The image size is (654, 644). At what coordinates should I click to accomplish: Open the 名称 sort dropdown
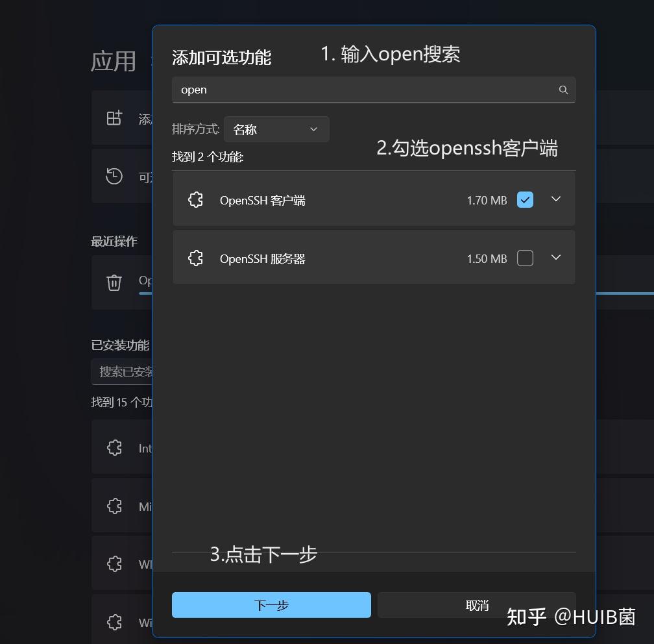[x=276, y=129]
